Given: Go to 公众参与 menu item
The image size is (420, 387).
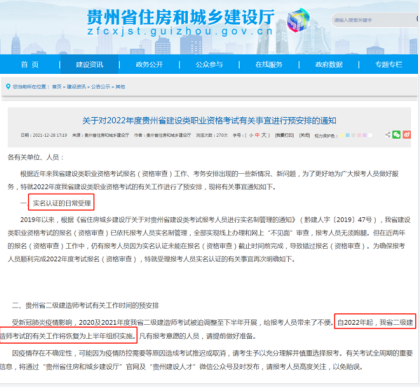Looking at the screenshot, I should (x=209, y=64).
